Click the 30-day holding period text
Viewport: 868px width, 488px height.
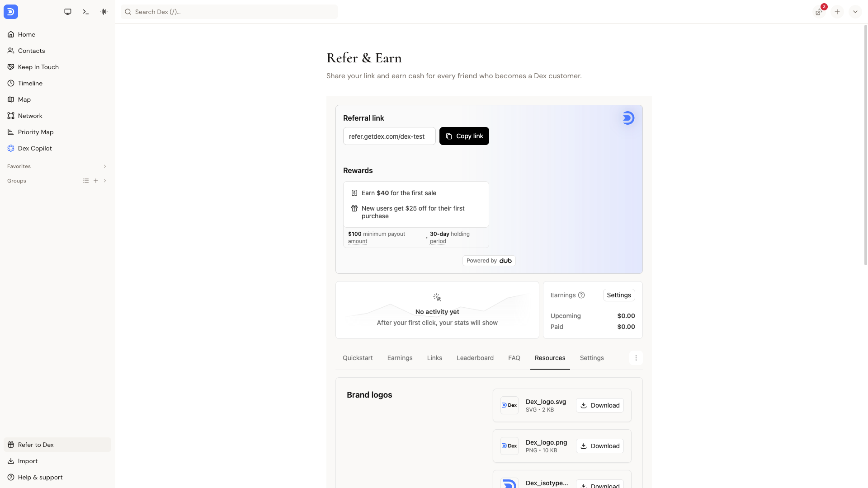point(450,238)
